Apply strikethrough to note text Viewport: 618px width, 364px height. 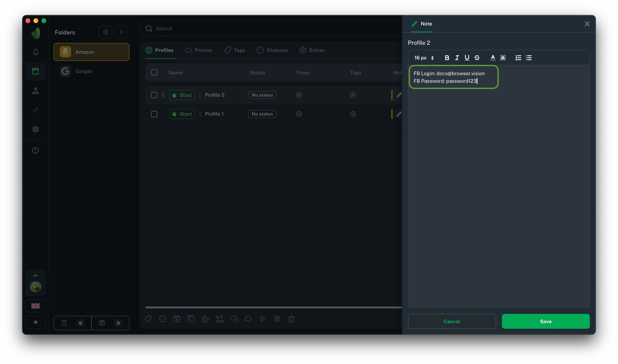[x=477, y=58]
